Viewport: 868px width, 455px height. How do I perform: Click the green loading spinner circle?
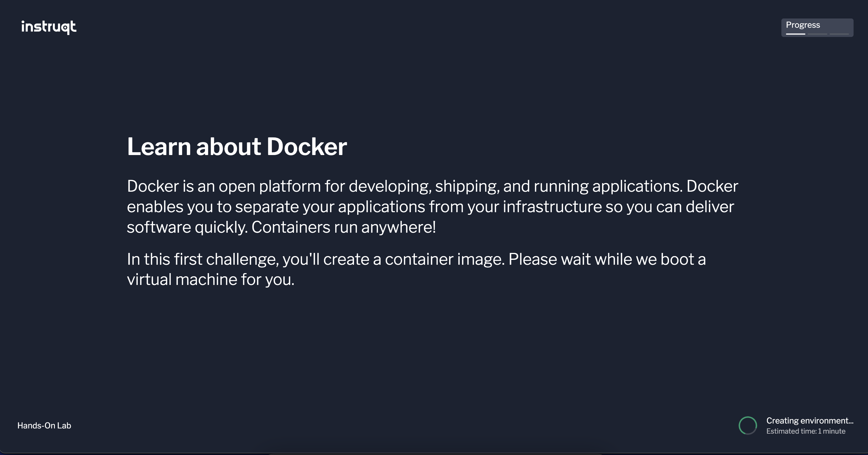coord(748,426)
